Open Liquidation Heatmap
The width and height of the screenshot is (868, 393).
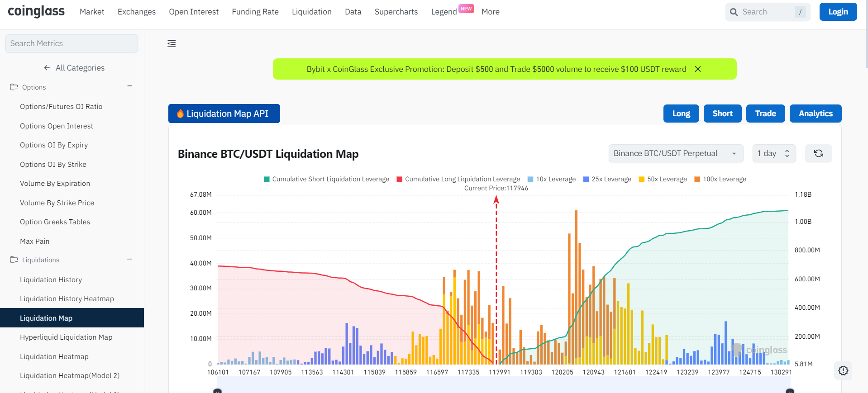coord(54,357)
